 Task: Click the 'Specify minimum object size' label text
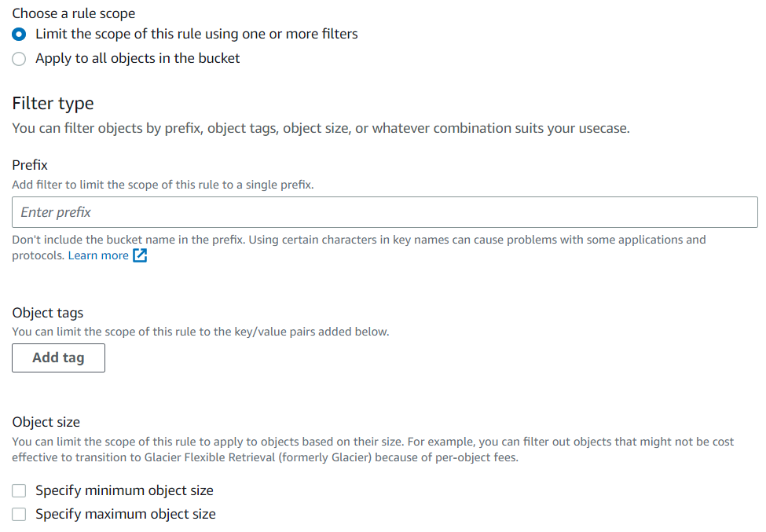point(125,490)
